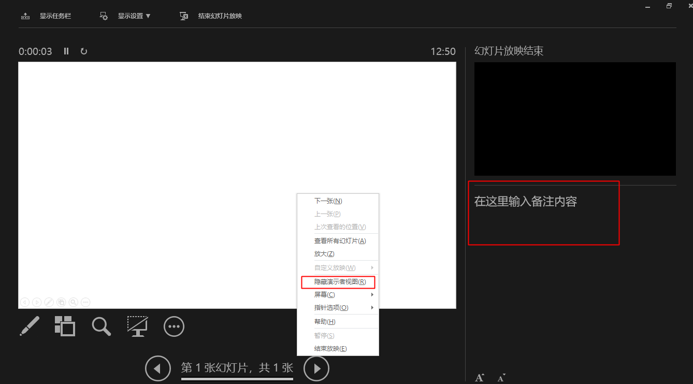Image resolution: width=693 pixels, height=384 pixels.
Task: Open more slideshow options ellipsis
Action: pyautogui.click(x=174, y=327)
